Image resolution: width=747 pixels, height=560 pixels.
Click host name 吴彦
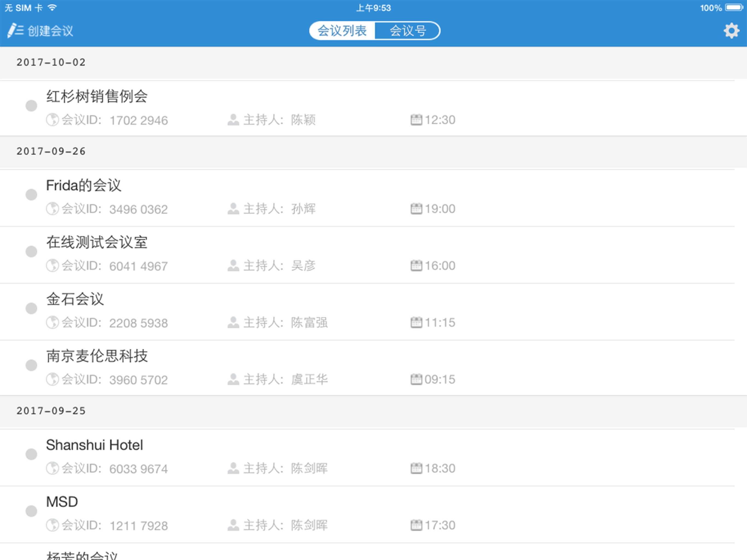tap(303, 266)
